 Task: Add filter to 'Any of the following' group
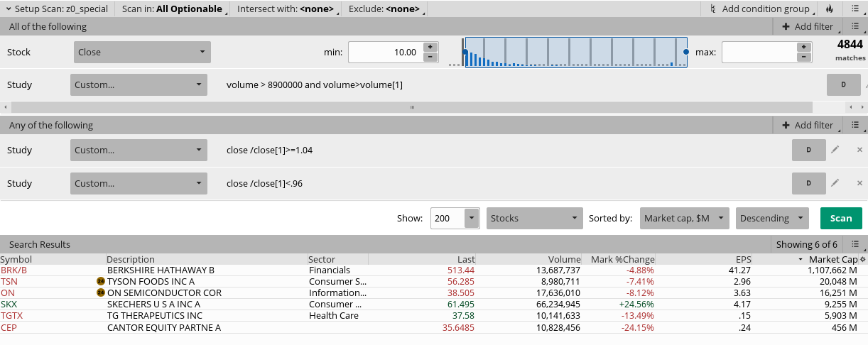click(808, 125)
